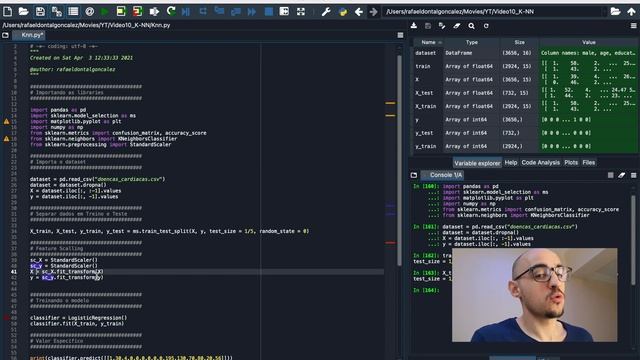This screenshot has height=360, width=640.
Task: Select the y_train variable row
Action: point(525,146)
